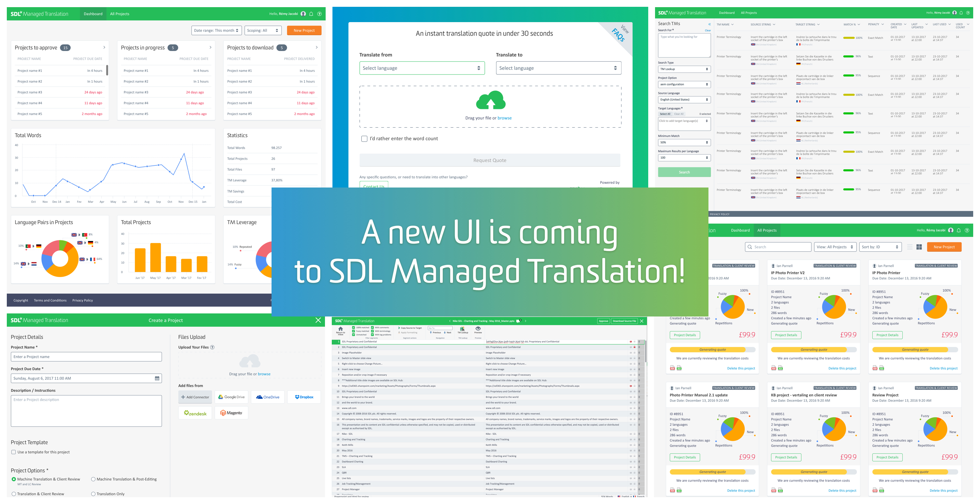
Task: Go to the next file with the right chevron in editor
Action: pyautogui.click(x=525, y=321)
